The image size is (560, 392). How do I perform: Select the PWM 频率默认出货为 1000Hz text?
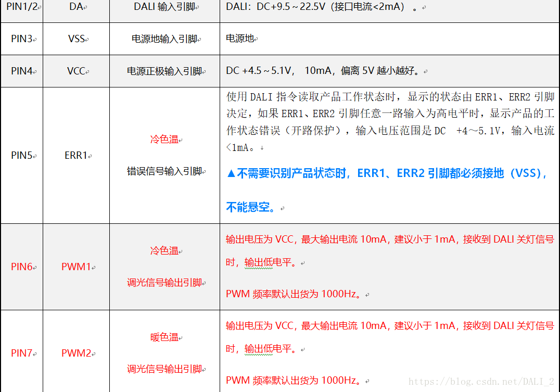(294, 295)
